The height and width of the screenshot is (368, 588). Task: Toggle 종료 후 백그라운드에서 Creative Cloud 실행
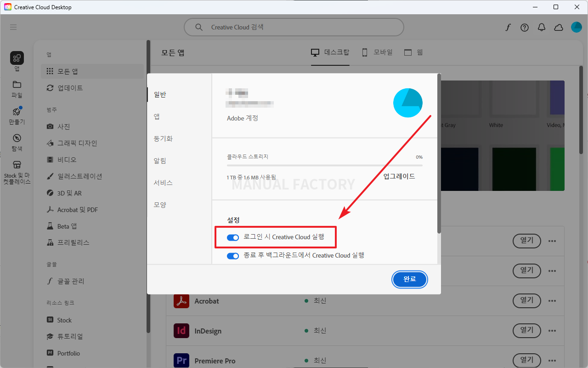(x=233, y=256)
